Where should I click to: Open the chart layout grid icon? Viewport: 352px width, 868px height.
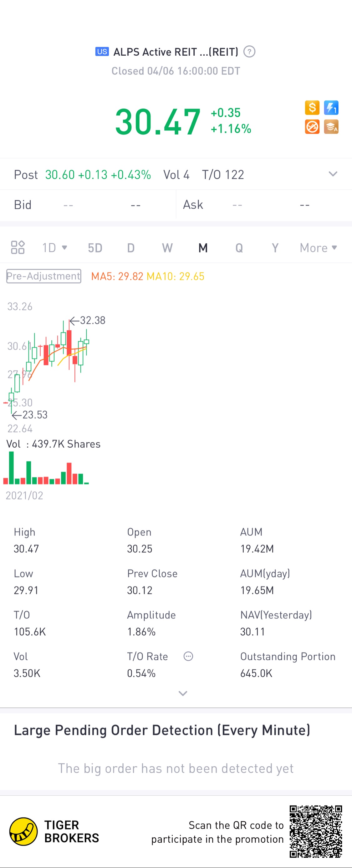click(x=18, y=247)
